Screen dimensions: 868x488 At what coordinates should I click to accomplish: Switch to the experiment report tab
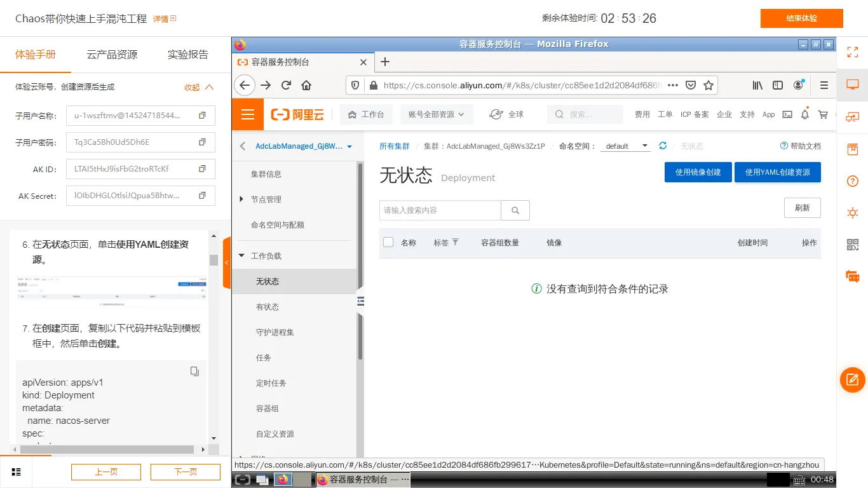click(188, 55)
